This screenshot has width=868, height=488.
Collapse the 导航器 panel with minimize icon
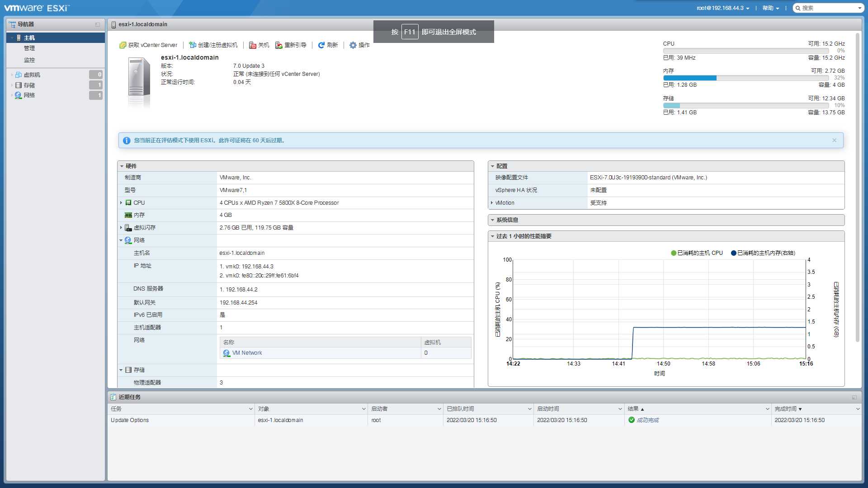98,24
